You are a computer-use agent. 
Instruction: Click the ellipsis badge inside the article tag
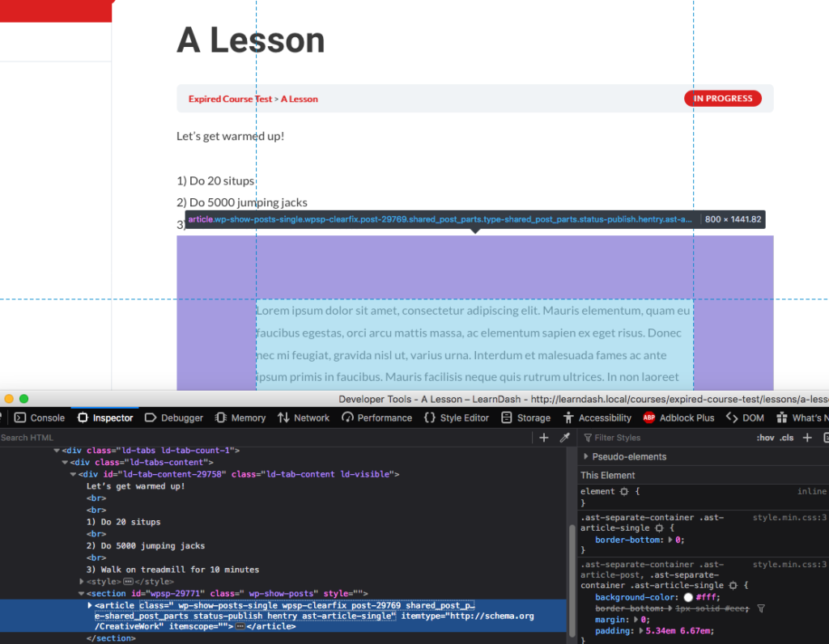click(x=240, y=627)
